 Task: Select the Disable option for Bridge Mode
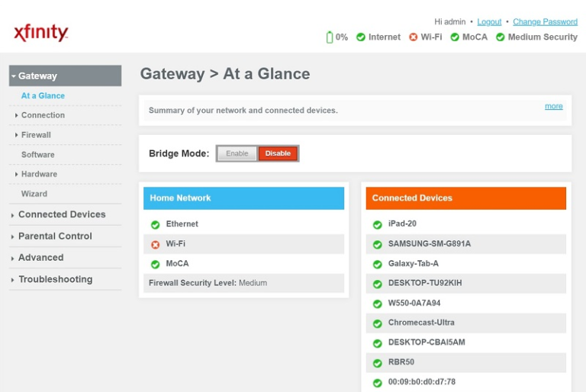(x=278, y=153)
